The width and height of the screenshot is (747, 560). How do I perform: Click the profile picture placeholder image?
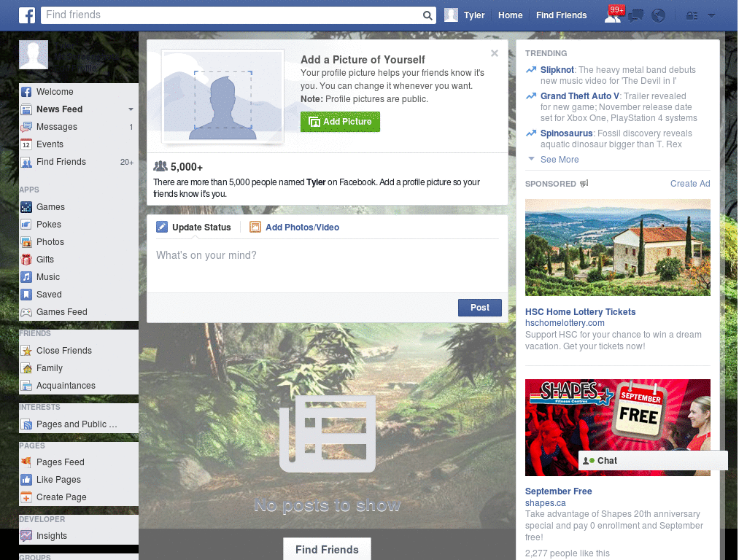coord(223,97)
